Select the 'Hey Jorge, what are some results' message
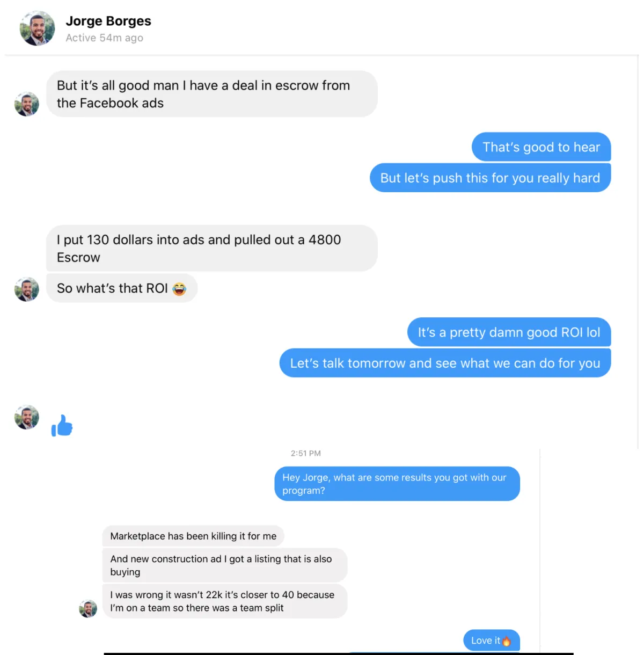The image size is (644, 655). tap(397, 484)
